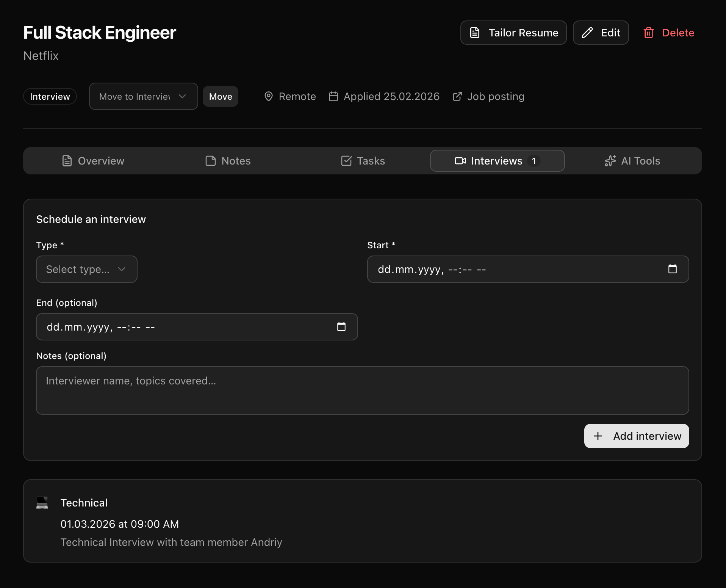This screenshot has height=588, width=726.
Task: Click the calendar icon in Start field
Action: pyautogui.click(x=672, y=269)
